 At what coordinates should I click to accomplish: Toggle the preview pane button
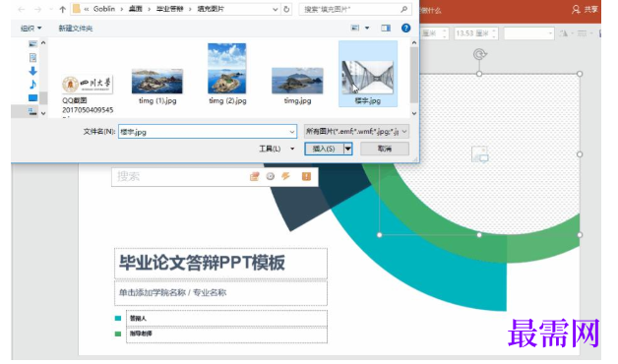pos(386,28)
